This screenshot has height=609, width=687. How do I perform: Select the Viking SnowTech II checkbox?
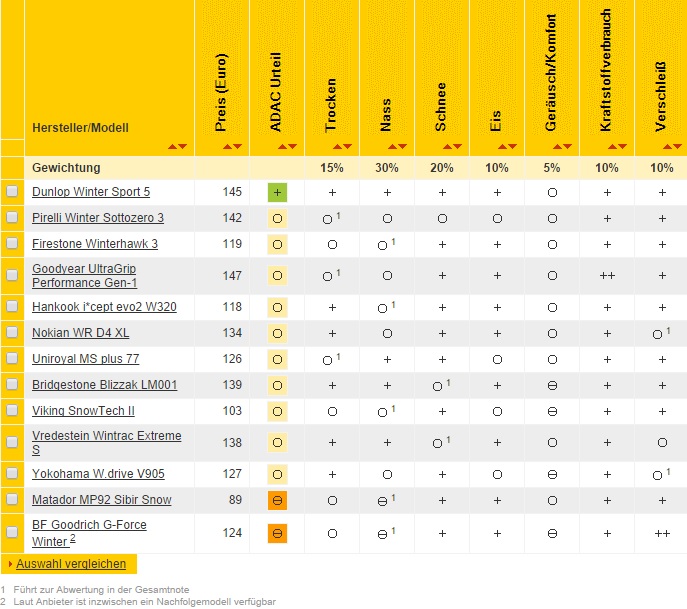pyautogui.click(x=12, y=410)
